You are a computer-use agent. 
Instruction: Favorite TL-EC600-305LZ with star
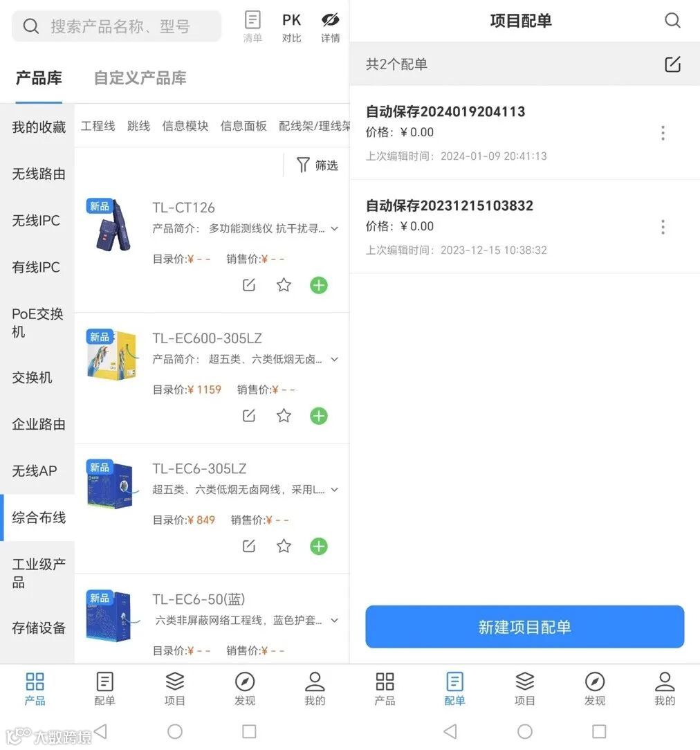284,416
